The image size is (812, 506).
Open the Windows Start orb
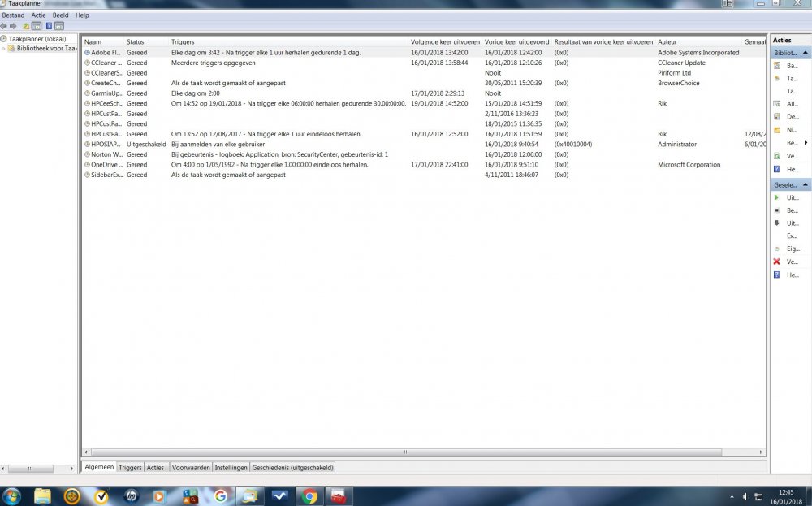point(11,496)
